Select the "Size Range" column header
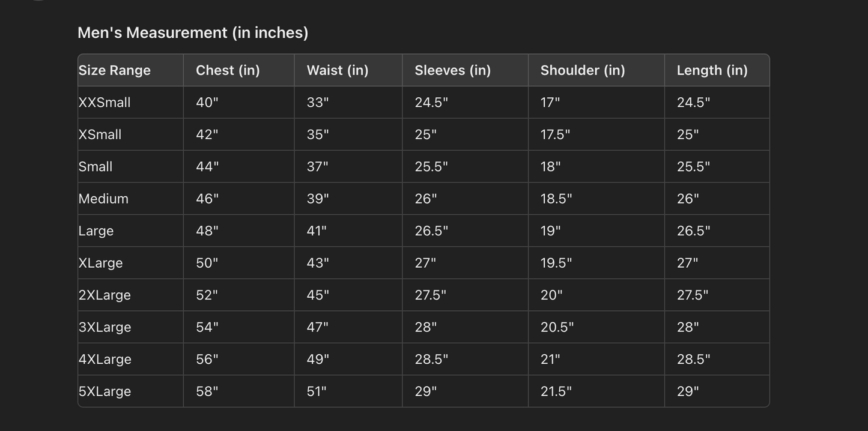This screenshot has width=868, height=431. (115, 70)
